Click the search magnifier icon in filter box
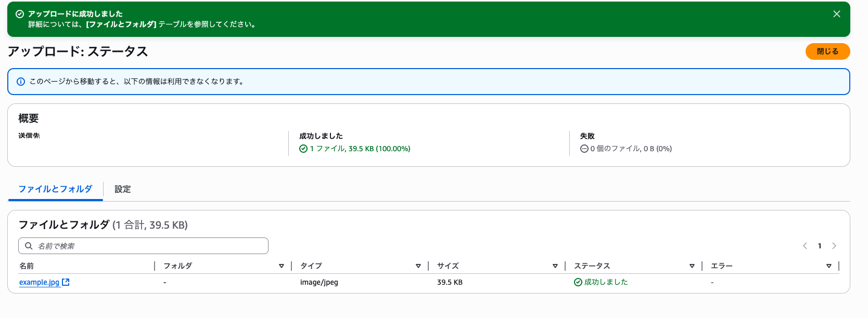Viewport: 868px width, 318px height. 29,246
